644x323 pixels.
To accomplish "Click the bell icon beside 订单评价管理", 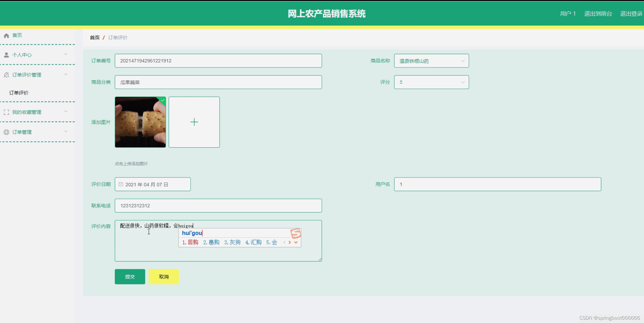I will pyautogui.click(x=6, y=75).
